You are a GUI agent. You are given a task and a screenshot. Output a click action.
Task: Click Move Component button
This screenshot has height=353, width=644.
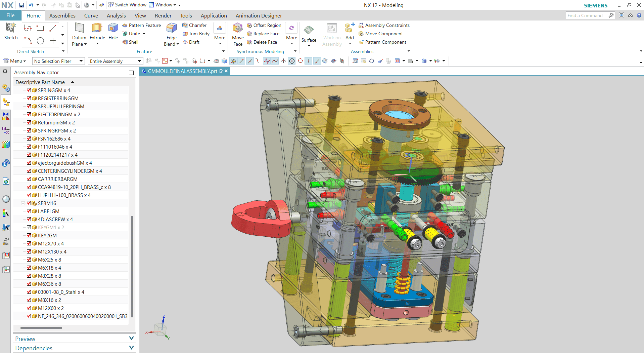(381, 34)
